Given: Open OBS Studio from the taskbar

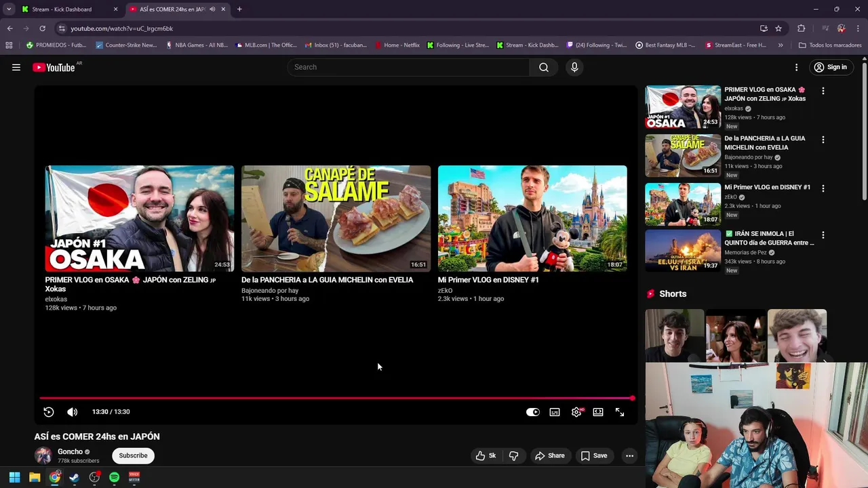Looking at the screenshot, I should (x=94, y=477).
